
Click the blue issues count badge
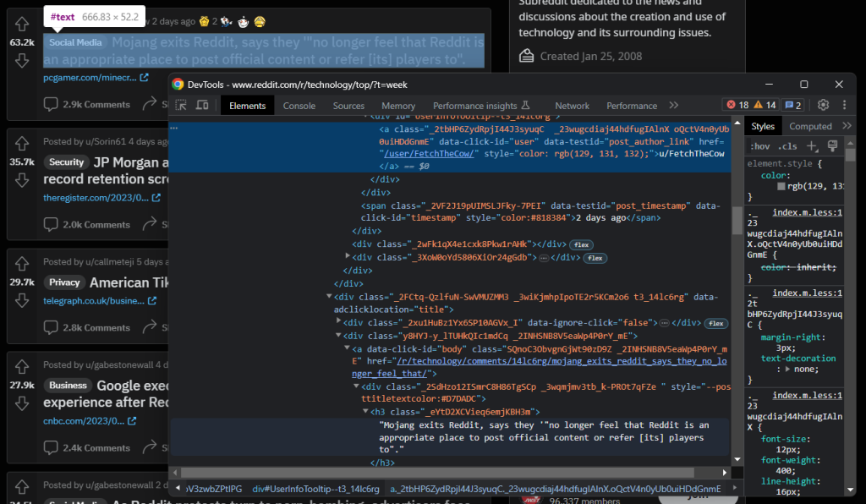(792, 106)
